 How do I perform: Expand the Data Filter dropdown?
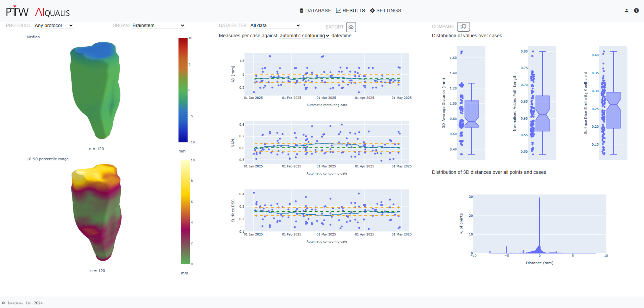click(275, 26)
